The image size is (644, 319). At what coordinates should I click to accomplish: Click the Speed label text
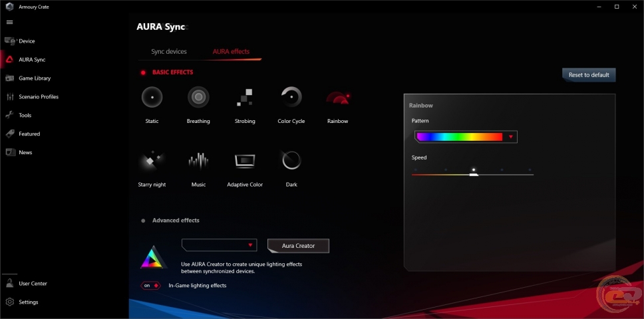click(419, 158)
